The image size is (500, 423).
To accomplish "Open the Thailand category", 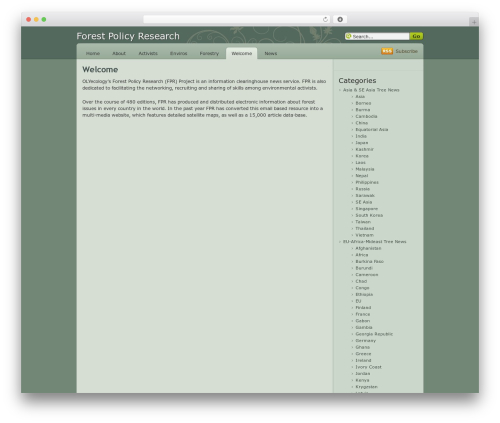I will (x=365, y=229).
